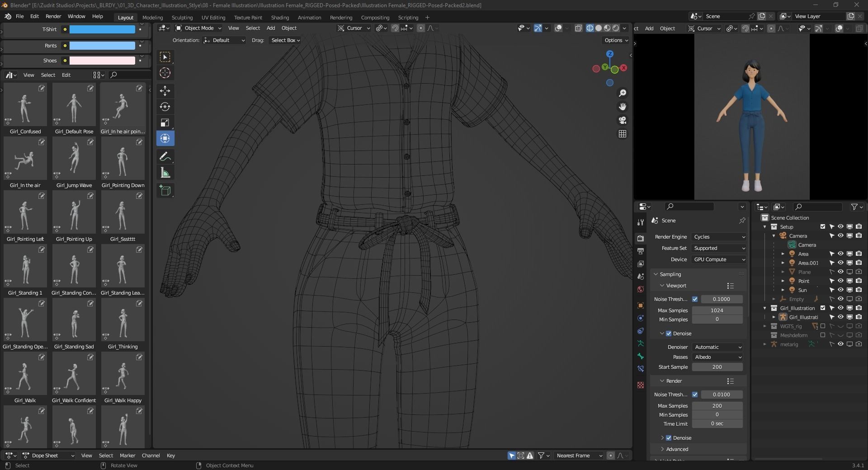Click the zoom magnifier viewport icon

click(623, 93)
